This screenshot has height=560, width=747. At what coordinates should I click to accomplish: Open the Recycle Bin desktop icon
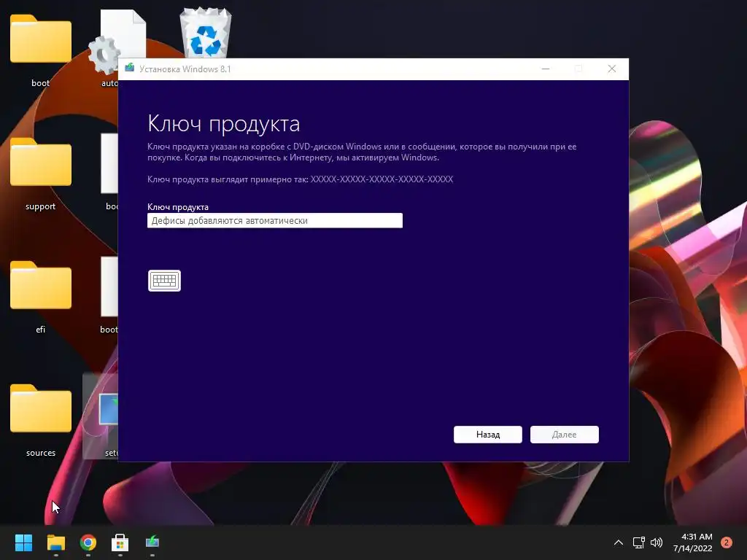(205, 32)
